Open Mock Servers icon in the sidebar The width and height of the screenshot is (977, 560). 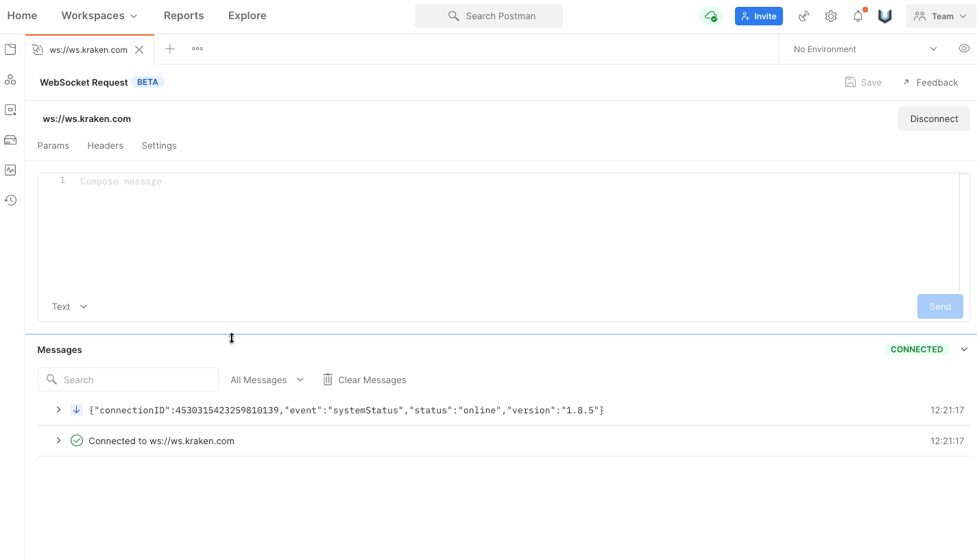(10, 140)
